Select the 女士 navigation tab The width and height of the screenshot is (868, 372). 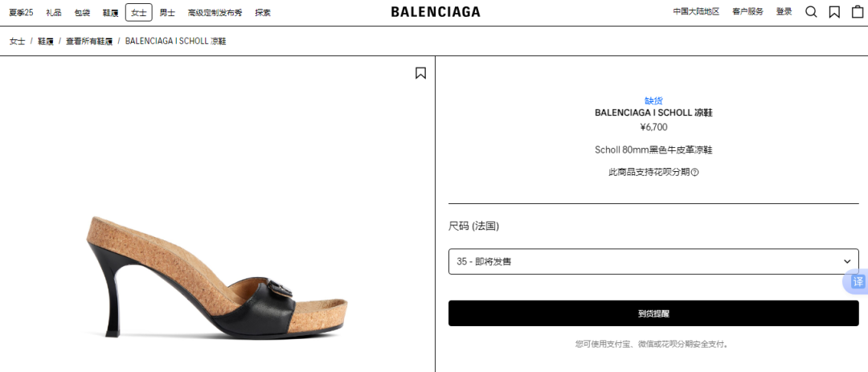[x=138, y=12]
